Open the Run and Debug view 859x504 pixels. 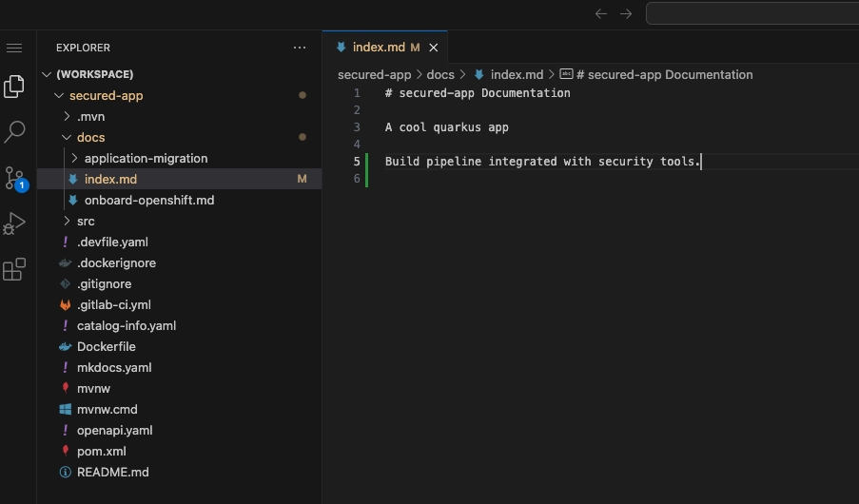click(14, 223)
